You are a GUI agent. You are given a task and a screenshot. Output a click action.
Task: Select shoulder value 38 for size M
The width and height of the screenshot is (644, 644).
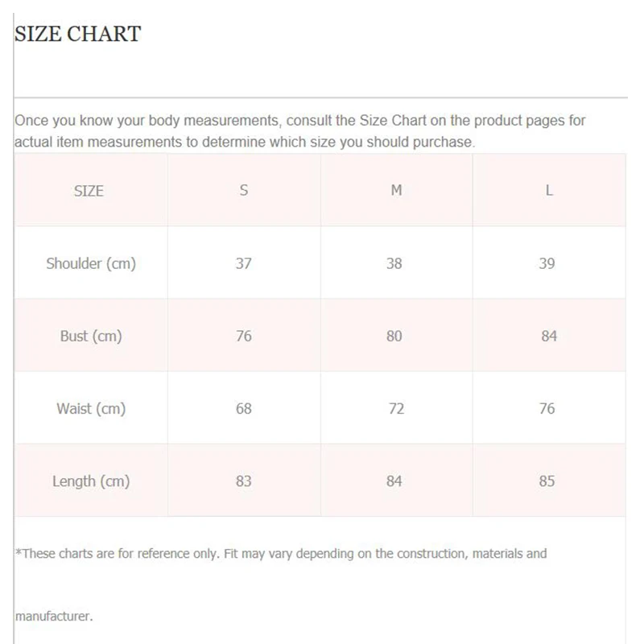click(x=394, y=263)
